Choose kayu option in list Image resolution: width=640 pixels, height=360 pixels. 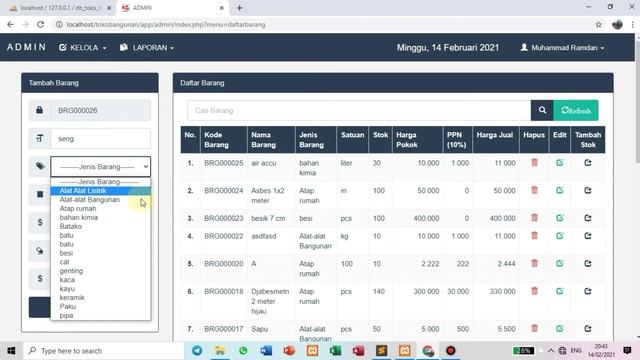click(x=100, y=289)
